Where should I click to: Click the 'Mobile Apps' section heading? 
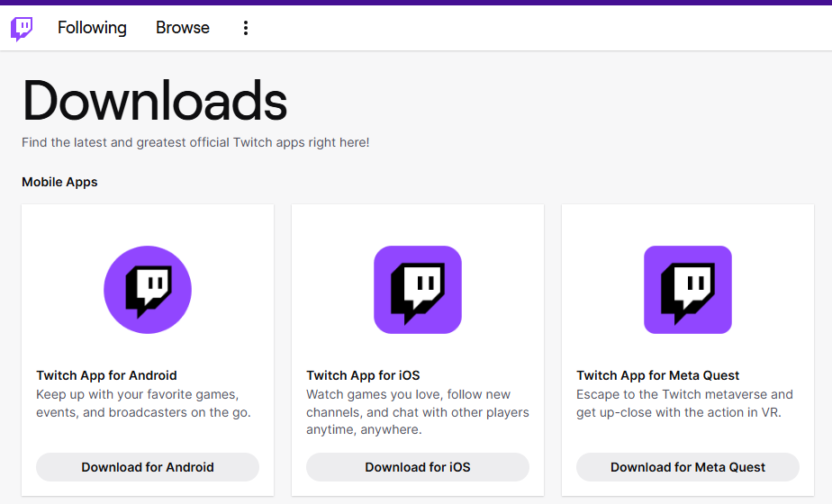[x=59, y=182]
